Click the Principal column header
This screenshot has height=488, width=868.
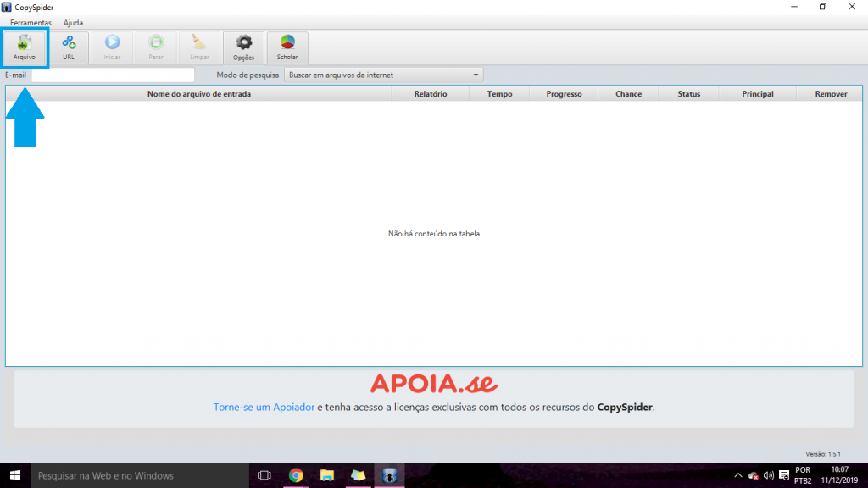click(757, 94)
